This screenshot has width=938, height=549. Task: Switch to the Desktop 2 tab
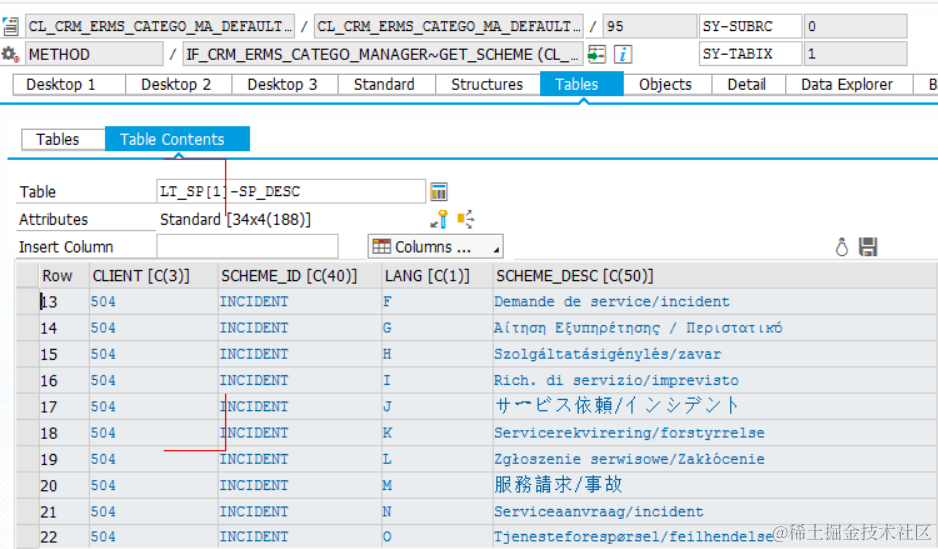(178, 84)
